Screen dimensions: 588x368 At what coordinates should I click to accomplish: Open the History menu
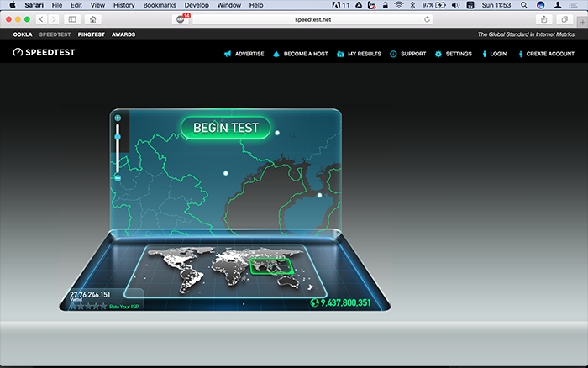123,5
